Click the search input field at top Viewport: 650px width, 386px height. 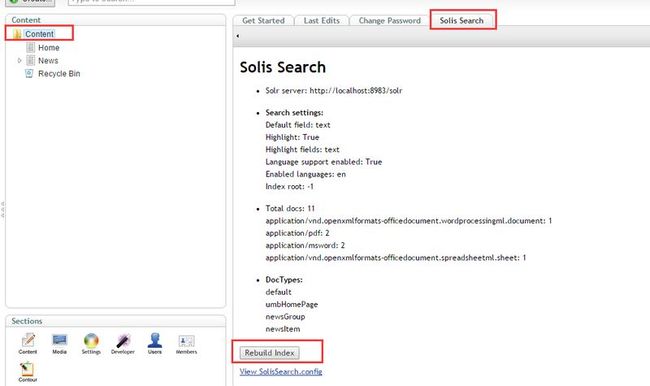(x=151, y=2)
